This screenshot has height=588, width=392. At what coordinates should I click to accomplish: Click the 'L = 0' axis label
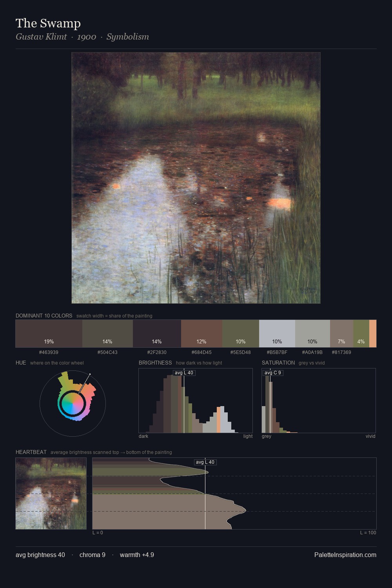point(98,533)
